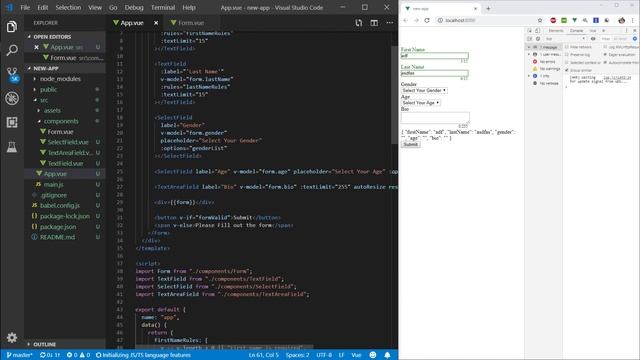Viewport: 640px width, 360px height.
Task: Open a new Chrome tab
Action: coord(488,8)
